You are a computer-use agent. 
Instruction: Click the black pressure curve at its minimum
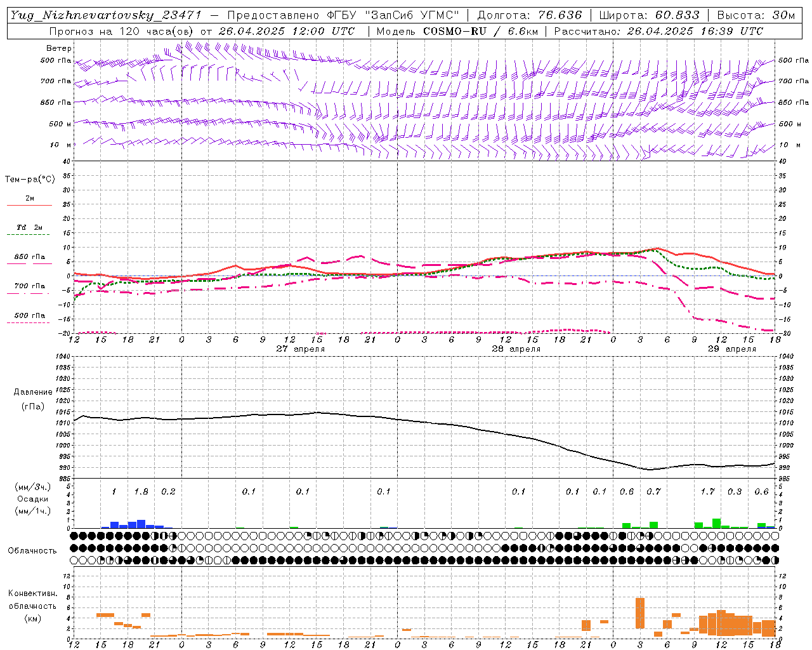click(649, 469)
